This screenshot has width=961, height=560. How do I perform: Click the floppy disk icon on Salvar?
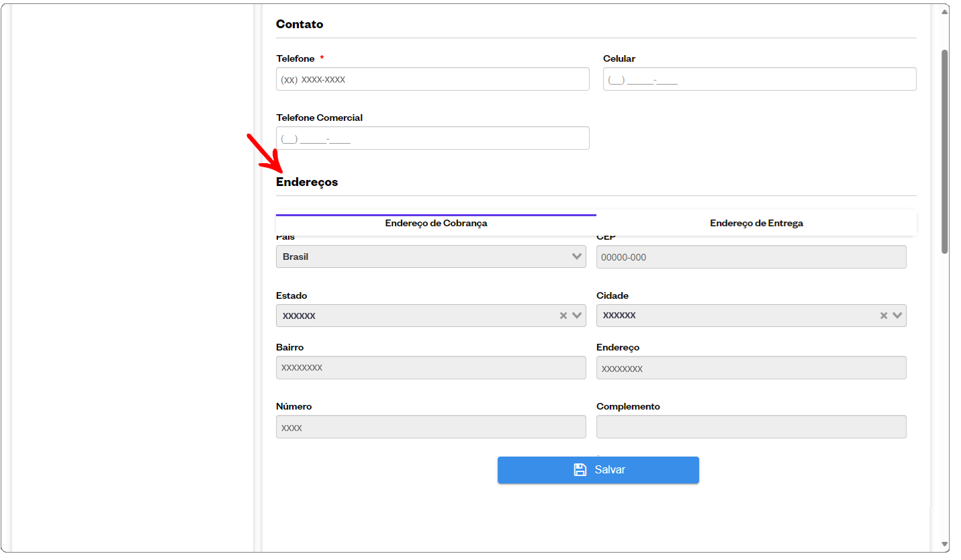coord(580,470)
